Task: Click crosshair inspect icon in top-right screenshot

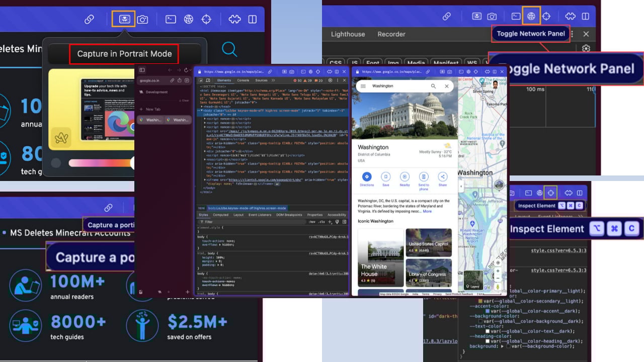Action: pos(546,16)
